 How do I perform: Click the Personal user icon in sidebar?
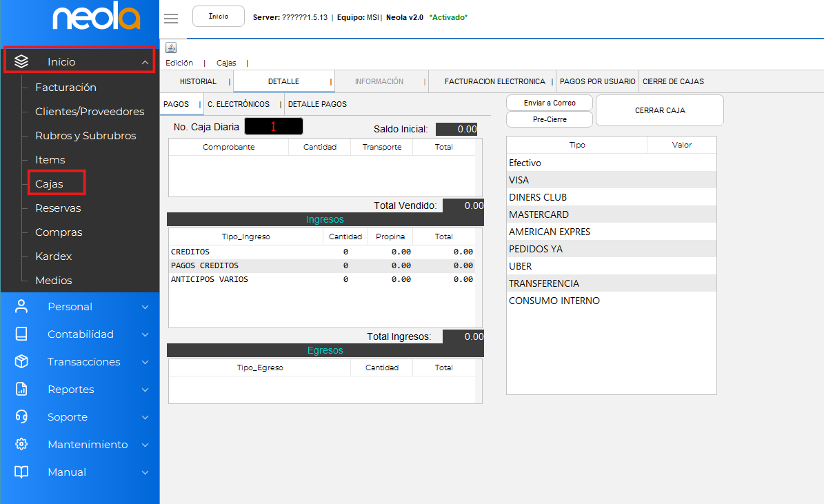click(21, 307)
